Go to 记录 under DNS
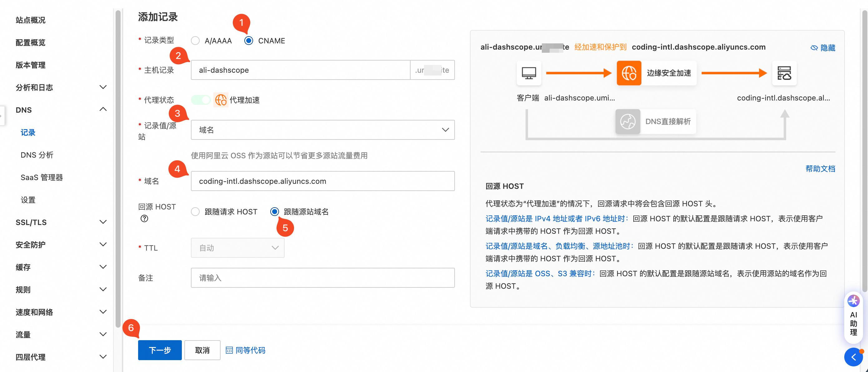The height and width of the screenshot is (372, 868). click(28, 132)
